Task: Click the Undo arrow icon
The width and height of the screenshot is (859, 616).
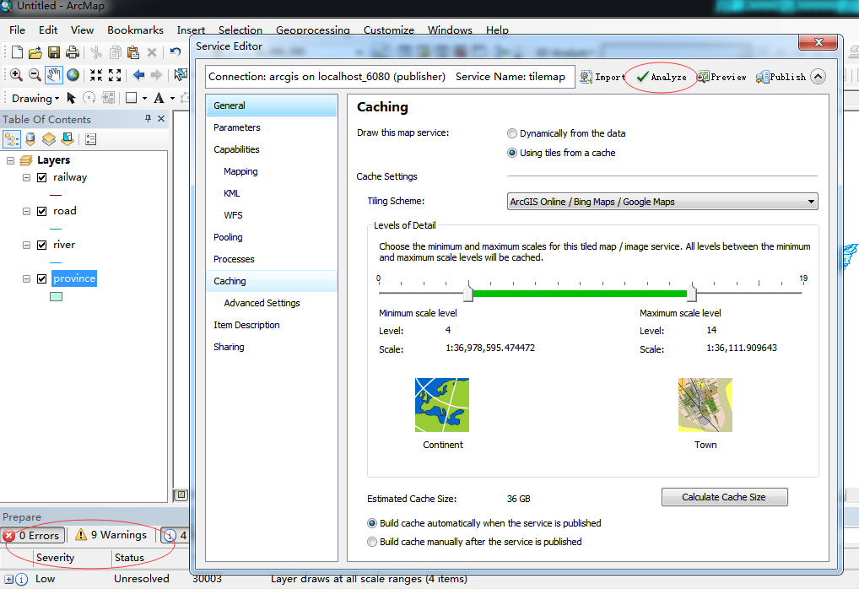Action: 176,52
